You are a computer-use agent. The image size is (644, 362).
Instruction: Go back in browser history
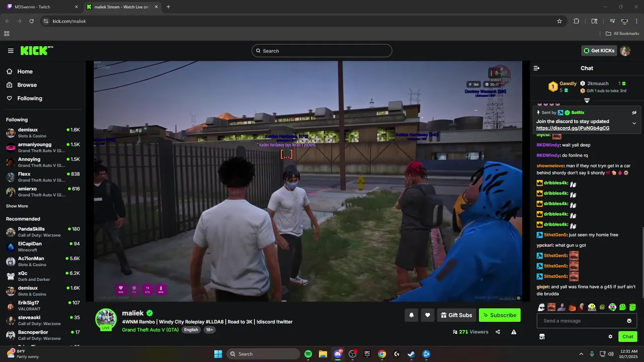click(x=7, y=21)
